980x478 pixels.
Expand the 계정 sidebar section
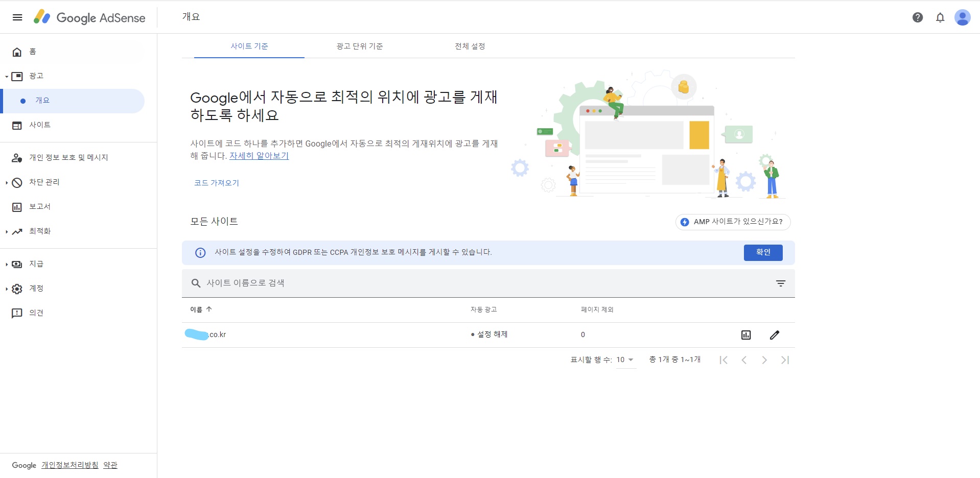point(7,289)
